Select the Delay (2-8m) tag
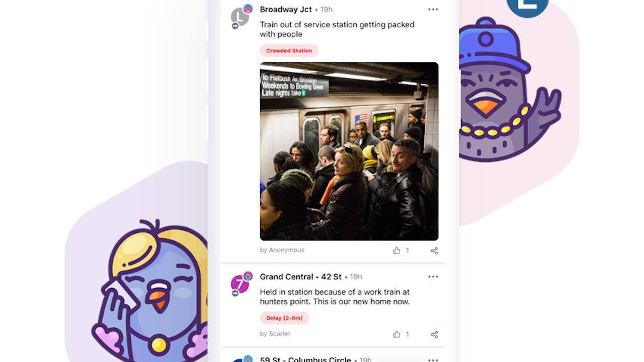The width and height of the screenshot is (644, 362). pos(285,318)
